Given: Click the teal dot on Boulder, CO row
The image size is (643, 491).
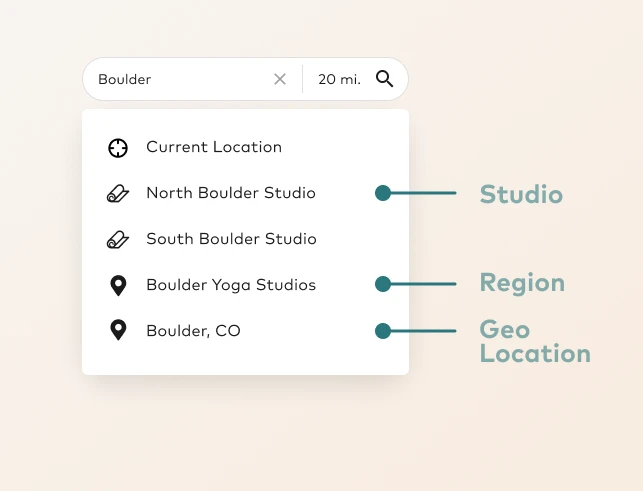Looking at the screenshot, I should click(383, 331).
